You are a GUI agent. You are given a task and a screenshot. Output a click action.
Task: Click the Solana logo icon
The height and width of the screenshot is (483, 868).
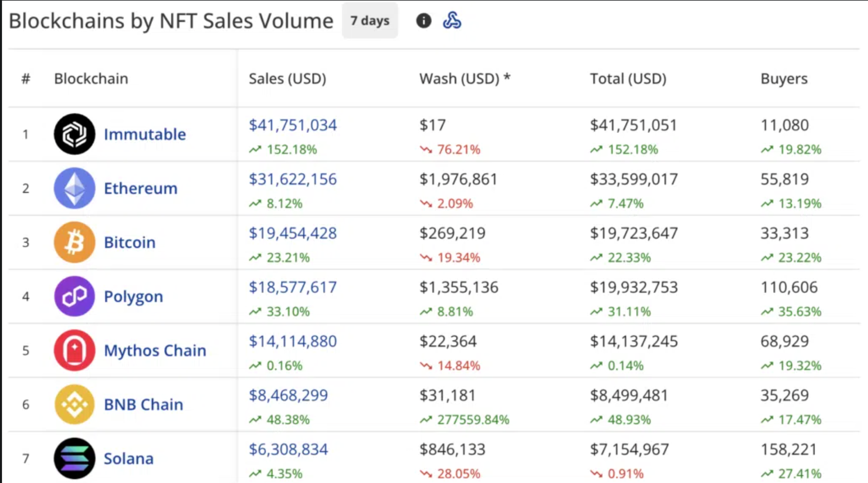pyautogui.click(x=74, y=458)
